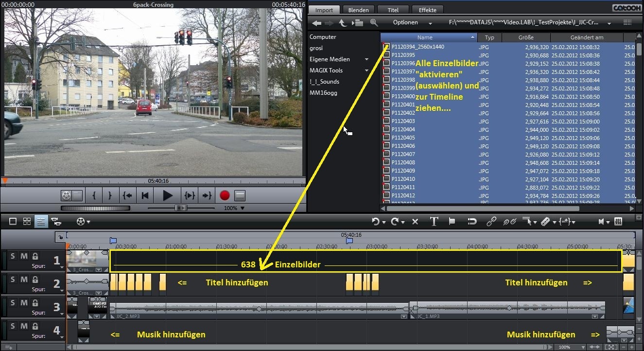Click the search magnifier in media browser
644x351 pixels.
pos(374,23)
